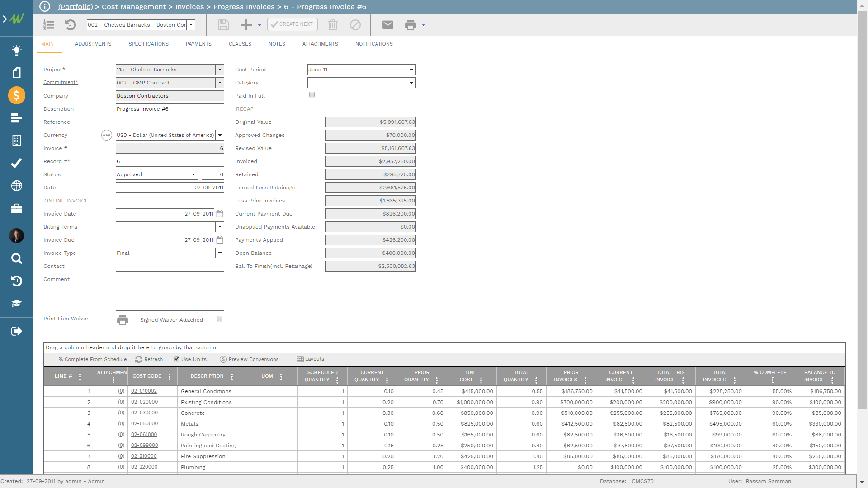
Task: Click the Void record icon
Action: (356, 24)
